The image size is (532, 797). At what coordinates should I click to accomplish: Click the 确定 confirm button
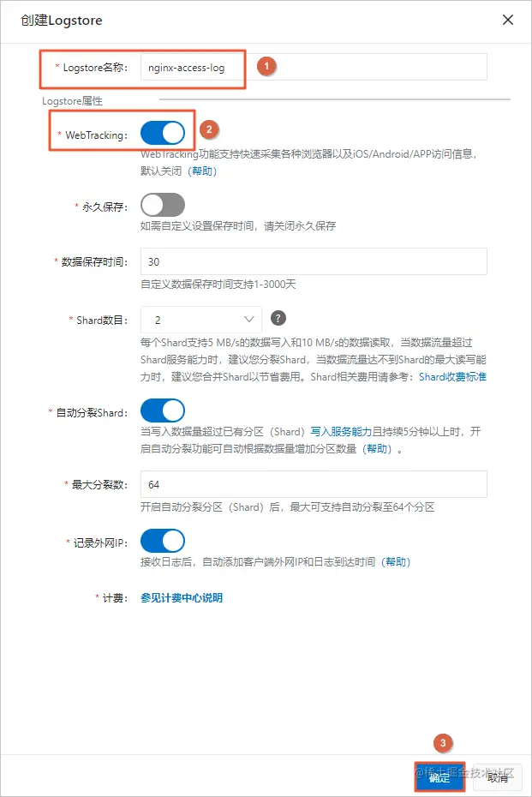(439, 777)
